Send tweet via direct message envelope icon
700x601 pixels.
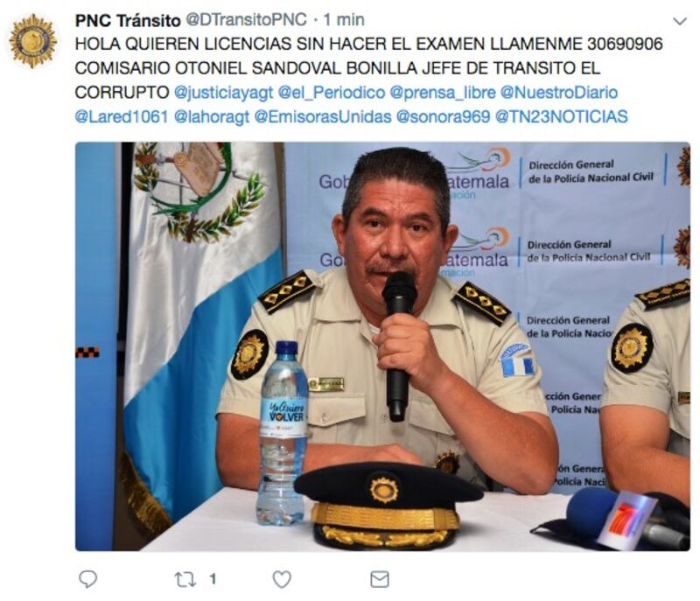coord(380,580)
